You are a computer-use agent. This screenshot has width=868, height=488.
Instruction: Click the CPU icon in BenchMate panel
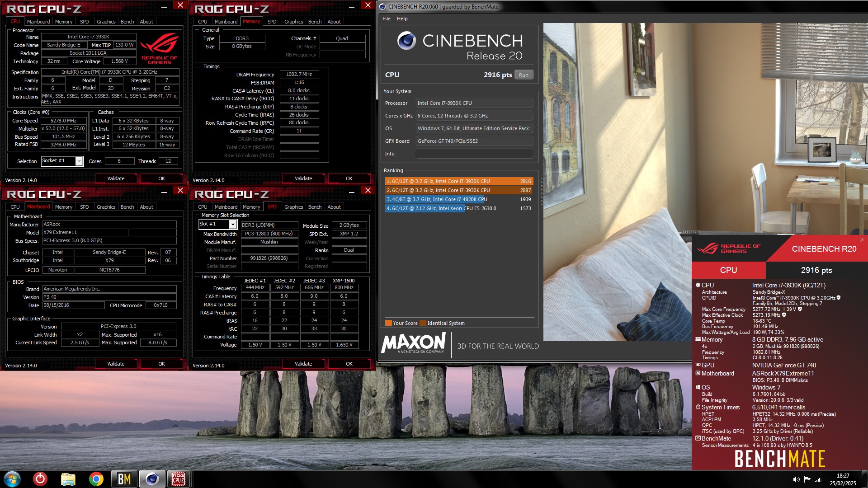pyautogui.click(x=698, y=285)
